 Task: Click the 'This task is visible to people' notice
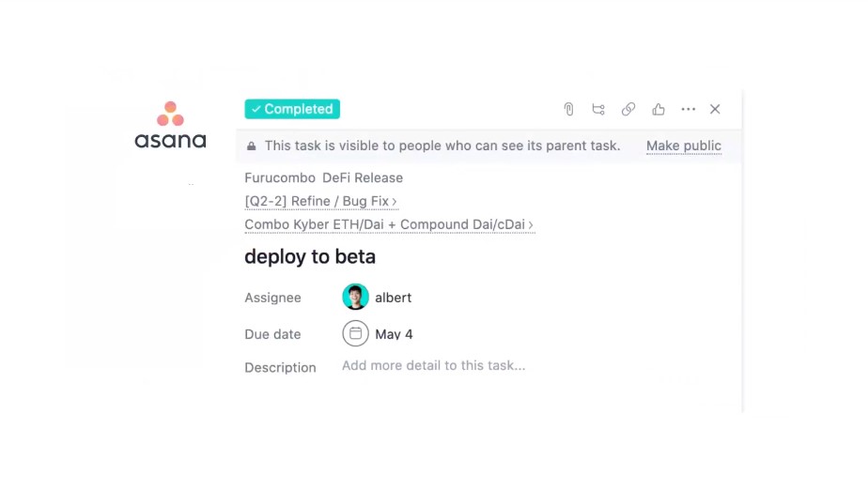tap(442, 146)
